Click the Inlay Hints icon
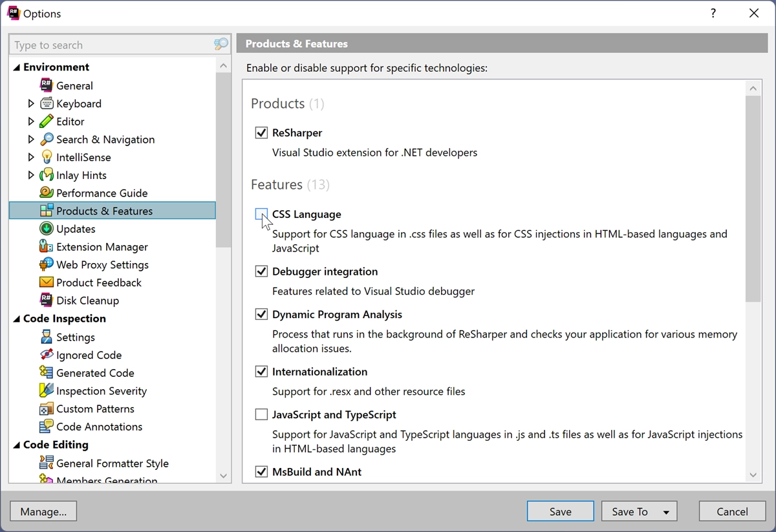The height and width of the screenshot is (532, 776). tap(47, 175)
